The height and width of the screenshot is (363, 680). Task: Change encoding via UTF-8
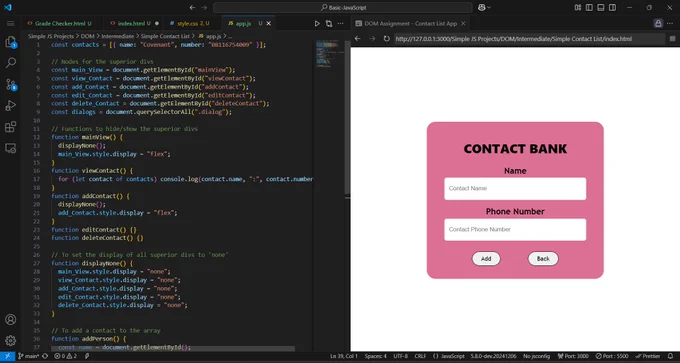point(400,356)
